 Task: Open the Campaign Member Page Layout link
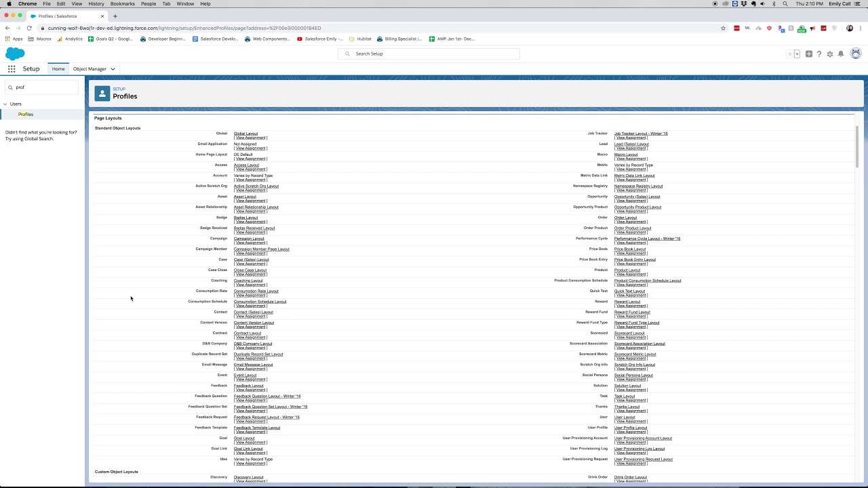(262, 249)
